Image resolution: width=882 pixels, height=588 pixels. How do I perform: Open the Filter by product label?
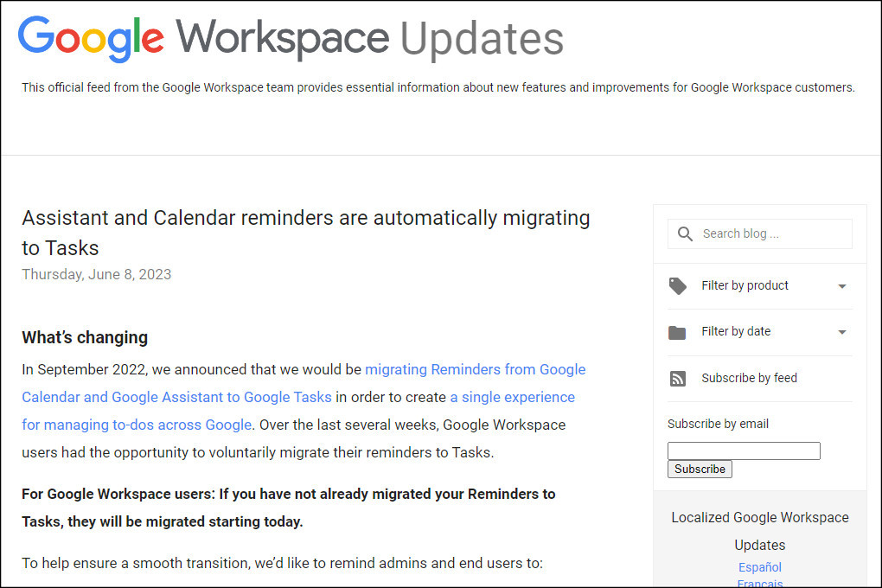[745, 285]
